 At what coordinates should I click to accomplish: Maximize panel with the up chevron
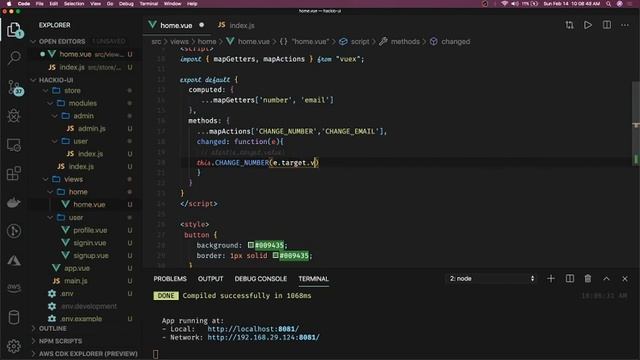click(x=607, y=279)
